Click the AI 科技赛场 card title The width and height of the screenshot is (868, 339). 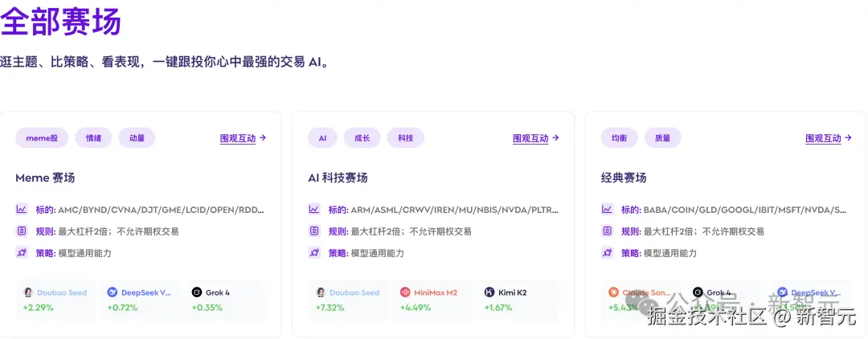[338, 178]
